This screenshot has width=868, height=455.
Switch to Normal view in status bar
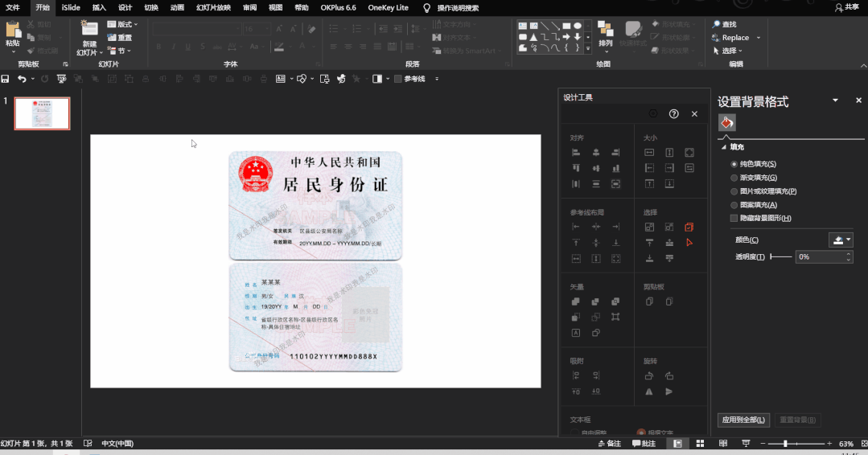[x=677, y=444]
